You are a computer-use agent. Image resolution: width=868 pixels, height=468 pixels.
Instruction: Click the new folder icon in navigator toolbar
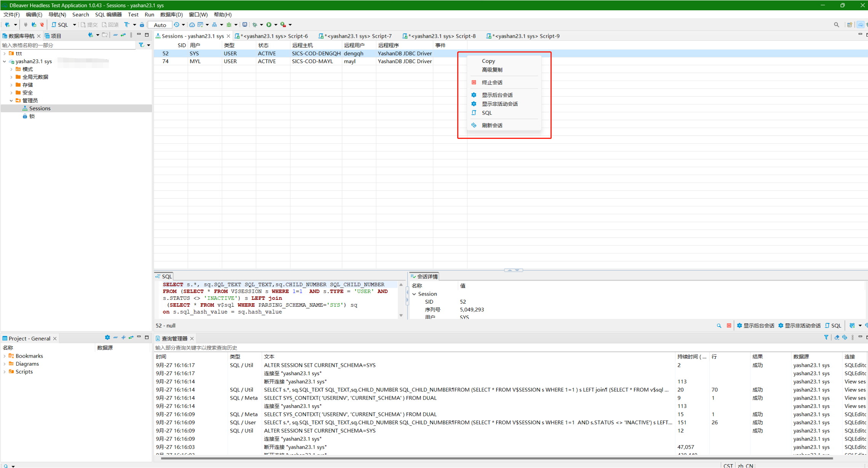pos(105,35)
